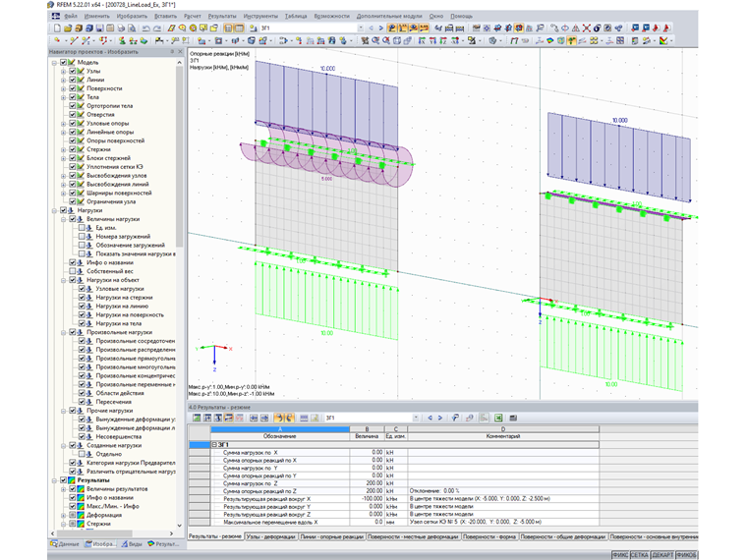The width and height of the screenshot is (747, 560).
Task: Click the New model icon
Action: point(58,28)
